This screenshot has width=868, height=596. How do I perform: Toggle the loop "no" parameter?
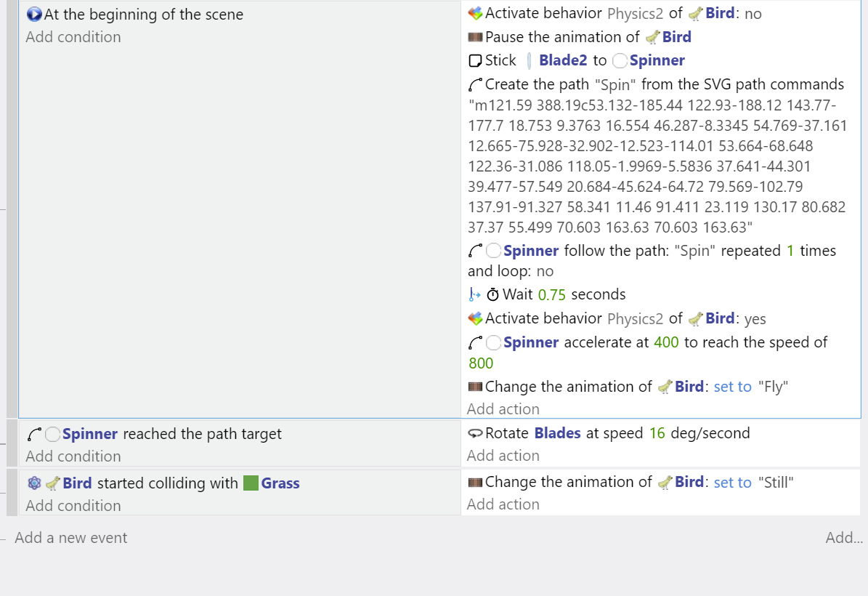coord(545,271)
